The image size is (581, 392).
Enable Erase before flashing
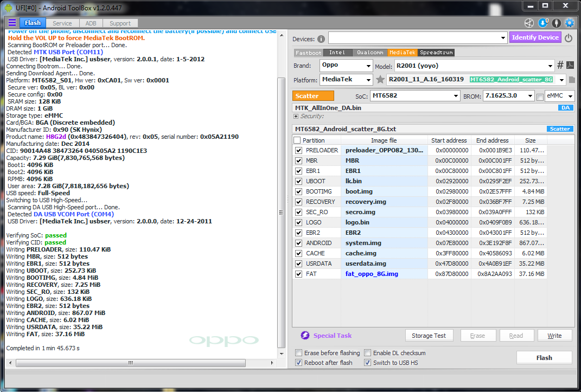click(x=298, y=353)
